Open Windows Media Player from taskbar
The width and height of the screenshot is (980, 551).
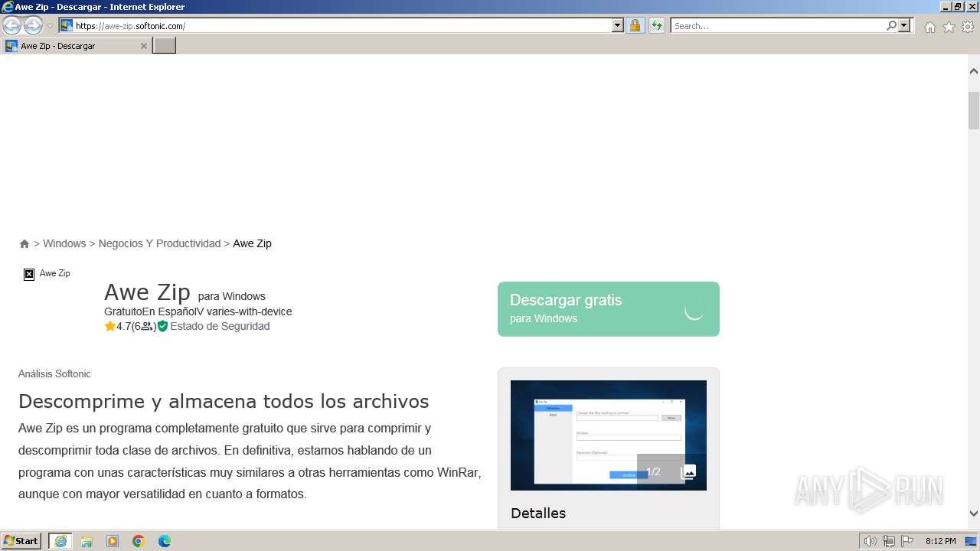[x=113, y=541]
